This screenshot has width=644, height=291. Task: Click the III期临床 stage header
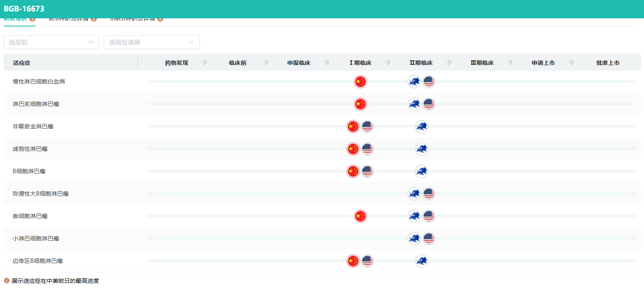(482, 63)
